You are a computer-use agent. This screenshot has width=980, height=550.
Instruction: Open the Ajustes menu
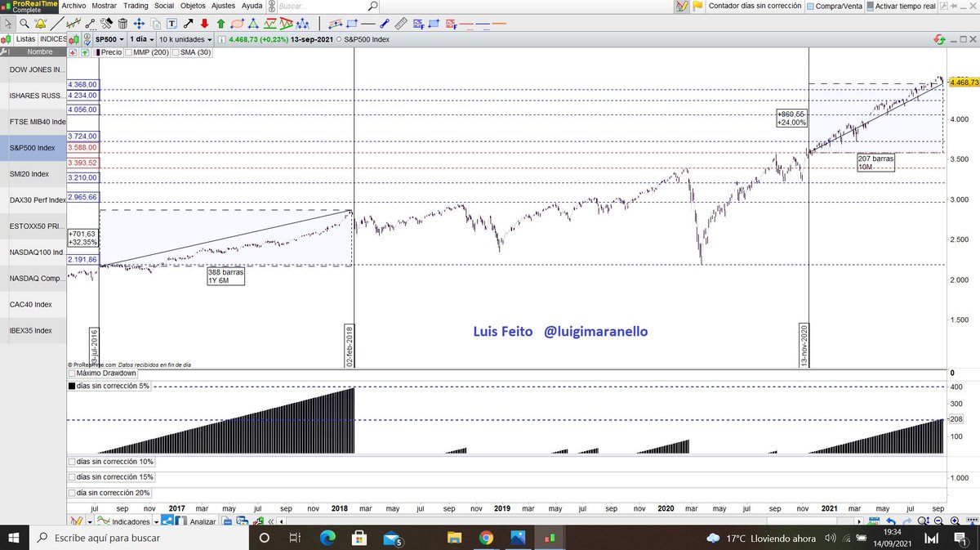tap(223, 6)
